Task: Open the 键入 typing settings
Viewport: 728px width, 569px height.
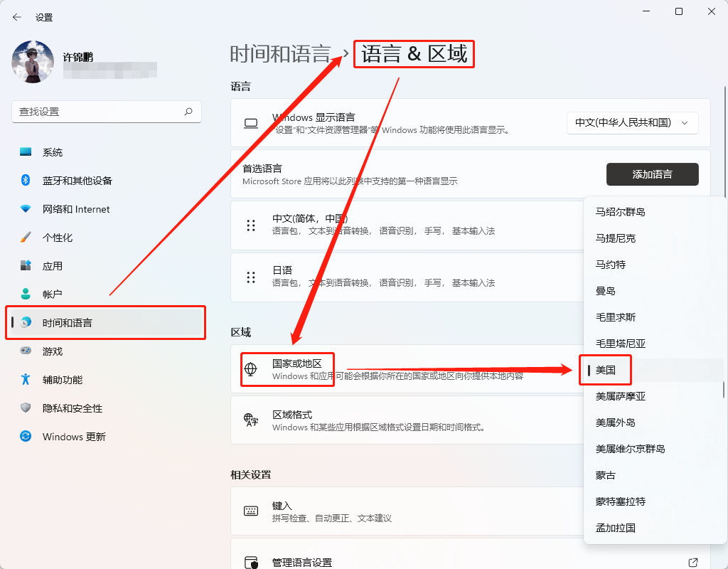Action: point(407,511)
